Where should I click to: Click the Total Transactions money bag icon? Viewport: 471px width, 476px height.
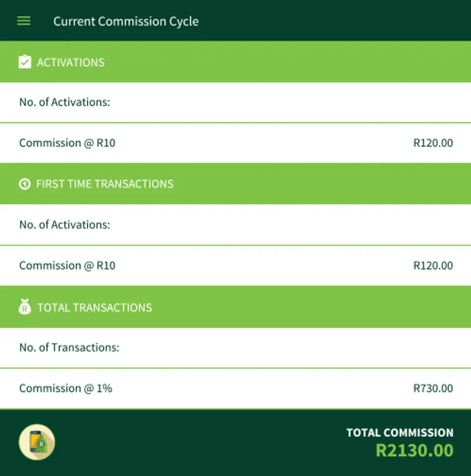click(25, 307)
